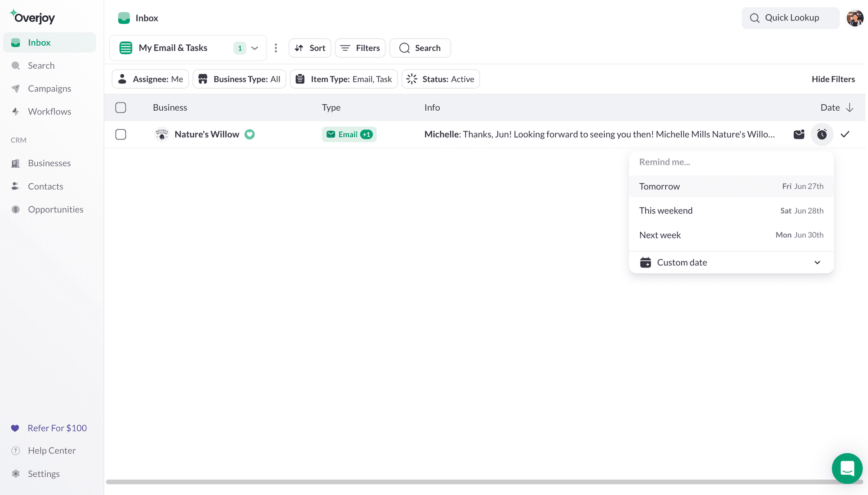Click the unread count badge 1
868x495 pixels.
(240, 48)
